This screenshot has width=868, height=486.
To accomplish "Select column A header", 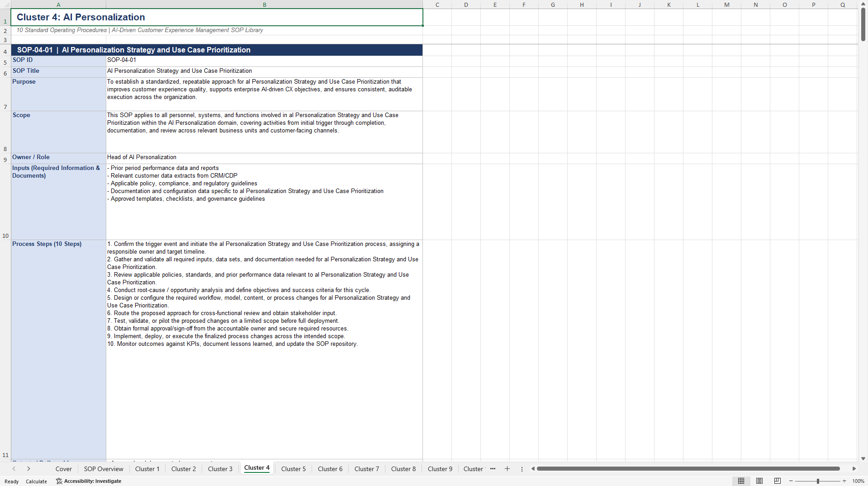I will click(58, 5).
